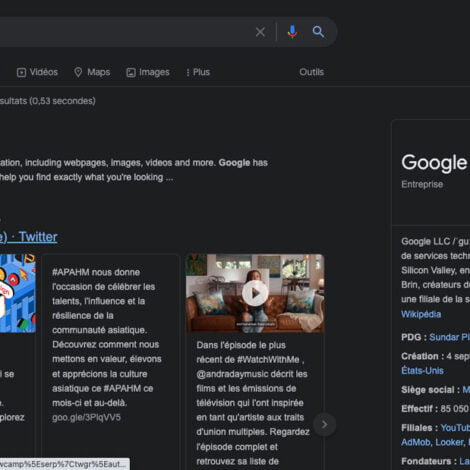Click the Google knowledge panel title
The height and width of the screenshot is (470, 470).
434,163
